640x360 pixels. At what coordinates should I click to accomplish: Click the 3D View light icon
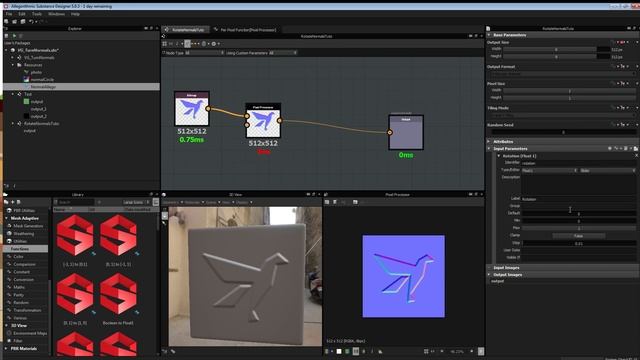click(x=164, y=224)
